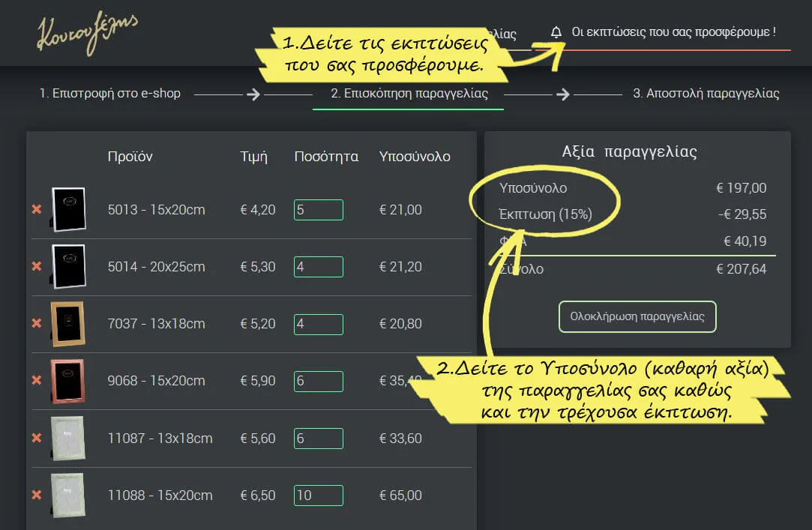Proceed to step 3 Αποστολή παραγγελίας

click(x=706, y=94)
